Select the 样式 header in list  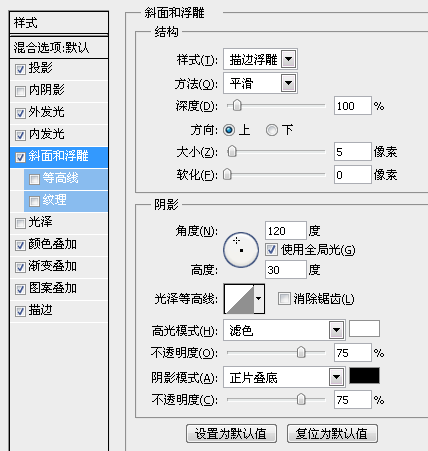[x=59, y=23]
